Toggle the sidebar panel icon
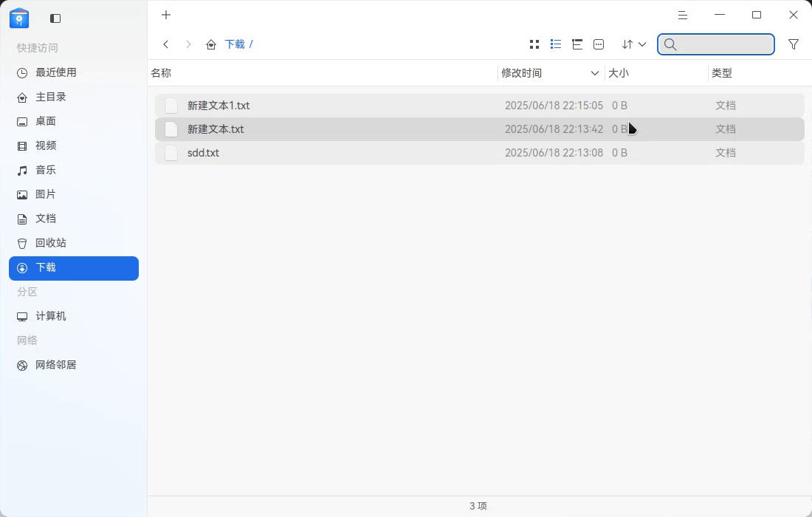The height and width of the screenshot is (517, 812). [55, 18]
